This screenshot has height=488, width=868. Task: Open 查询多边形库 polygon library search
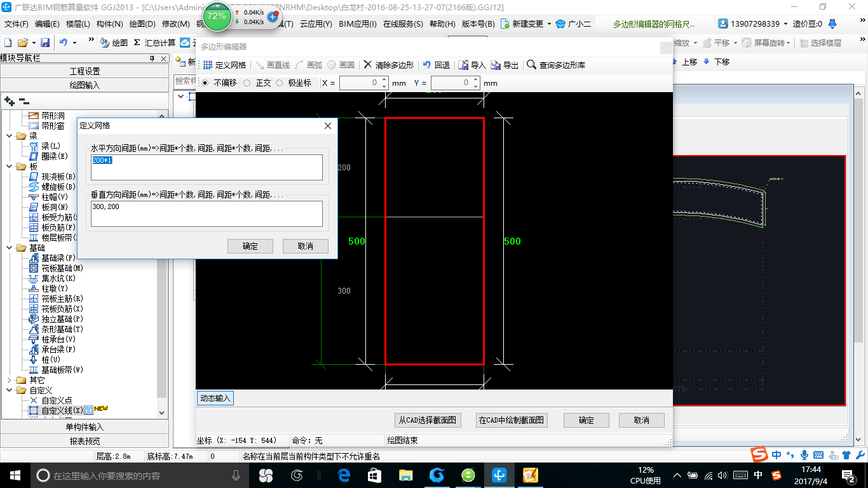pyautogui.click(x=556, y=65)
